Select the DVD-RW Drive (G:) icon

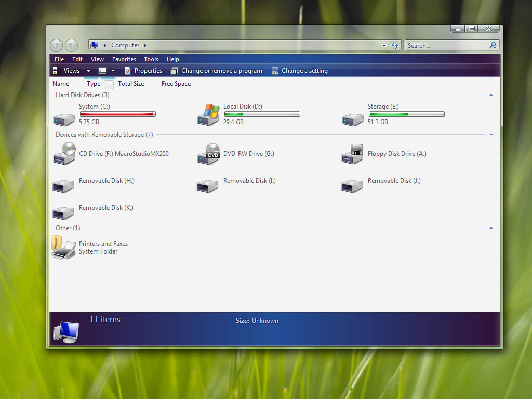208,154
